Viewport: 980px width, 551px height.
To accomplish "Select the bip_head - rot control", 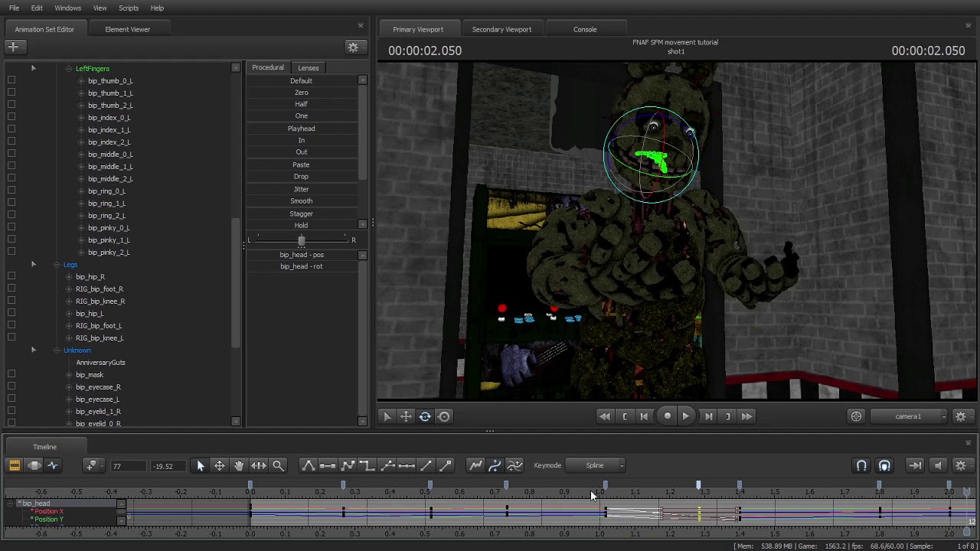I will coord(302,266).
